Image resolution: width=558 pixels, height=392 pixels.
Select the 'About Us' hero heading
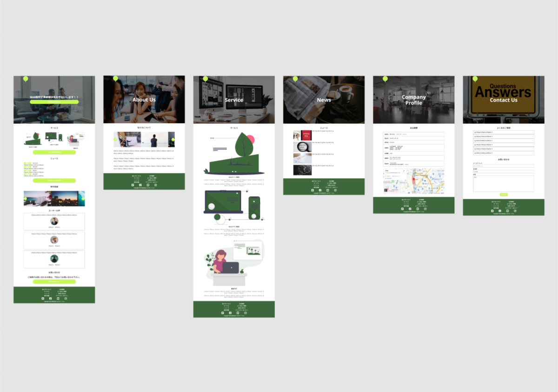144,99
